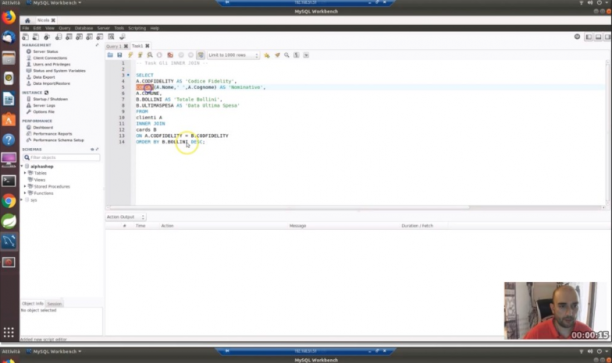Image resolution: width=612 pixels, height=363 pixels.
Task: Launch Firefox from the dock
Action: (x=9, y=18)
